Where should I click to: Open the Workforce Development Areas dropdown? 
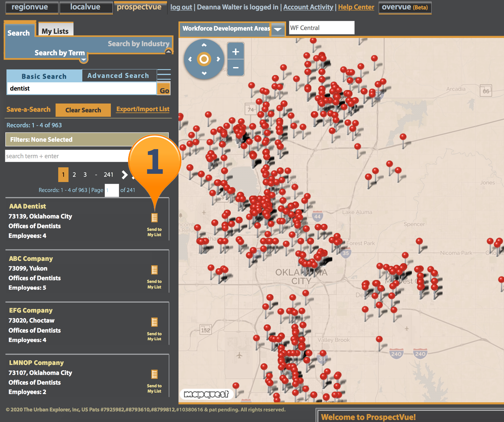coord(278,29)
